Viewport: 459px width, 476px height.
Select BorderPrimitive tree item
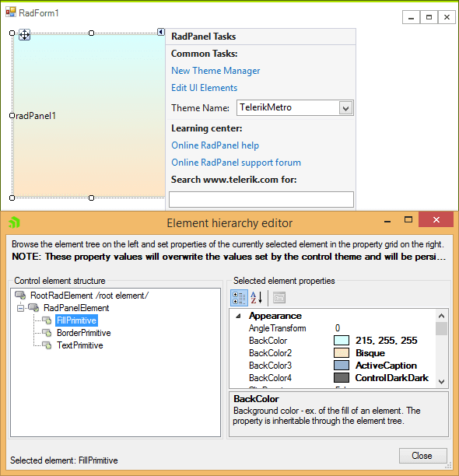84,333
